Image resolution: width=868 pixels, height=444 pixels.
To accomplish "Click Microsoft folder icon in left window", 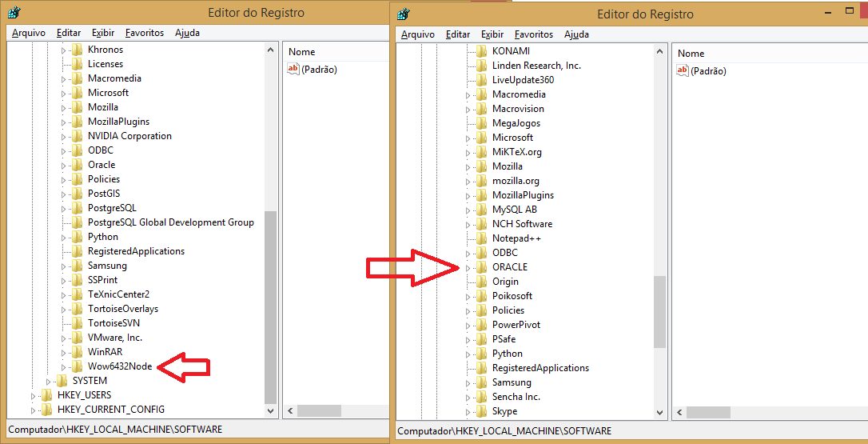I will pos(77,93).
